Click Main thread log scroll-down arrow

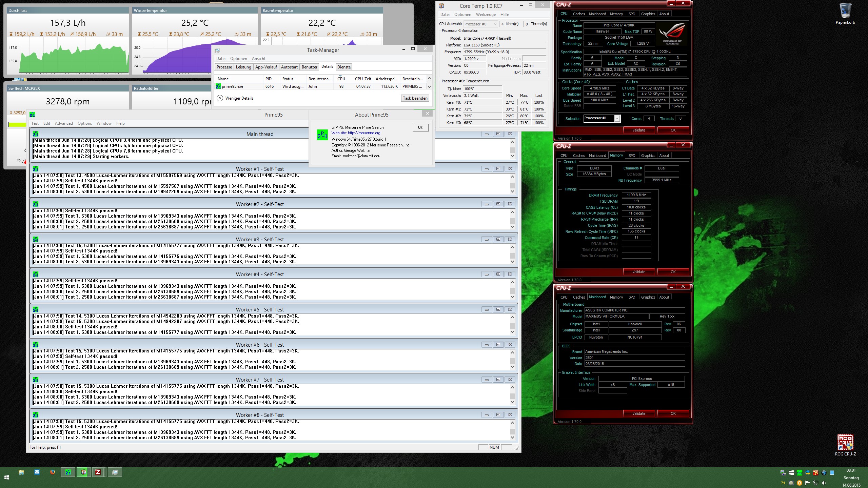(x=512, y=156)
